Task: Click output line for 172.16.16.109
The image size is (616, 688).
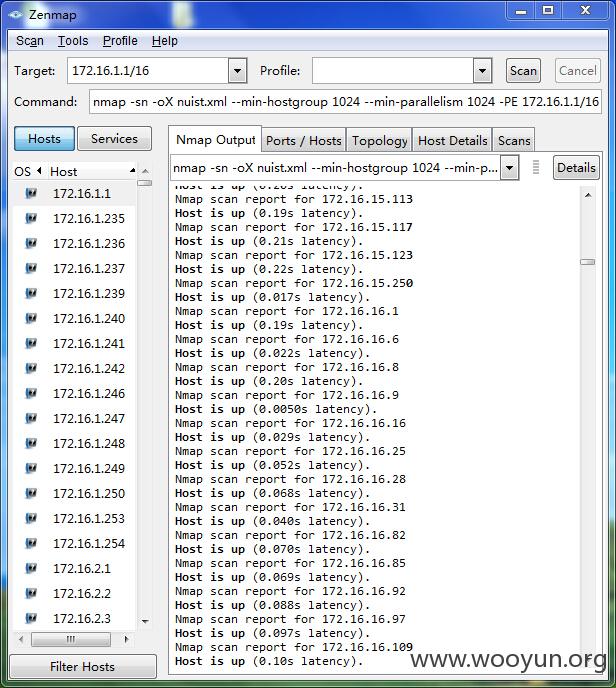Action: [x=294, y=647]
